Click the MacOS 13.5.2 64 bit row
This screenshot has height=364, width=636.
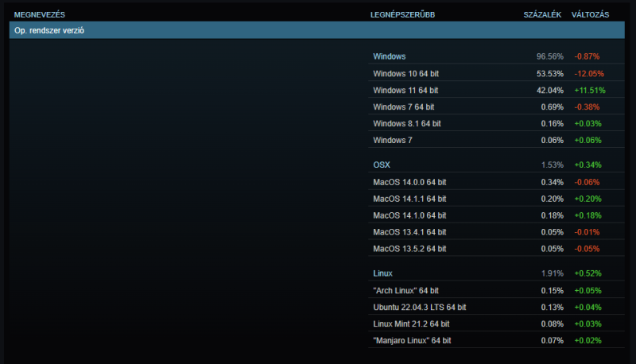click(496, 249)
